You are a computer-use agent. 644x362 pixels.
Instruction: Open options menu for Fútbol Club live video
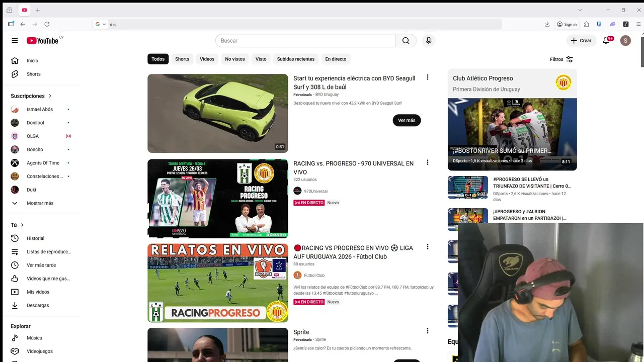click(428, 247)
